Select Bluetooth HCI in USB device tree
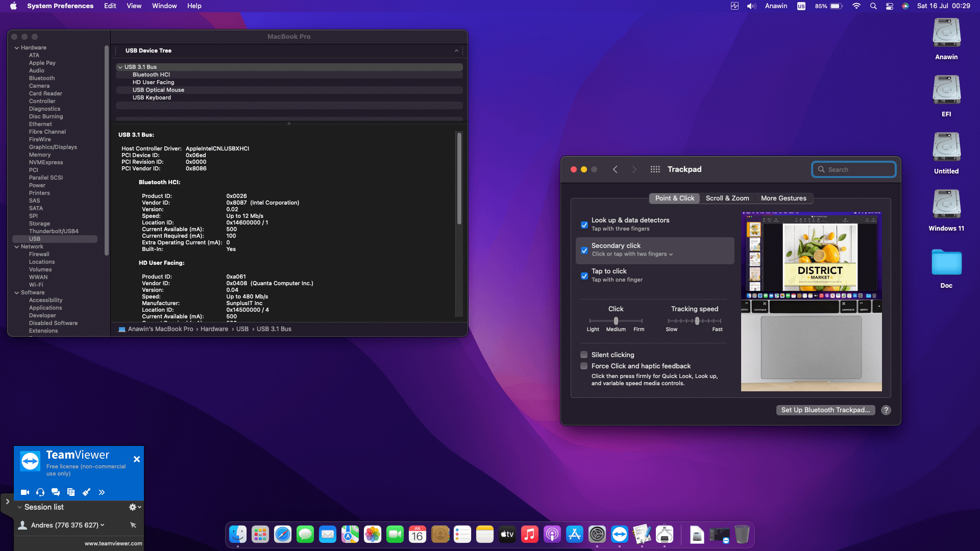Viewport: 980px width, 551px height. 151,74
